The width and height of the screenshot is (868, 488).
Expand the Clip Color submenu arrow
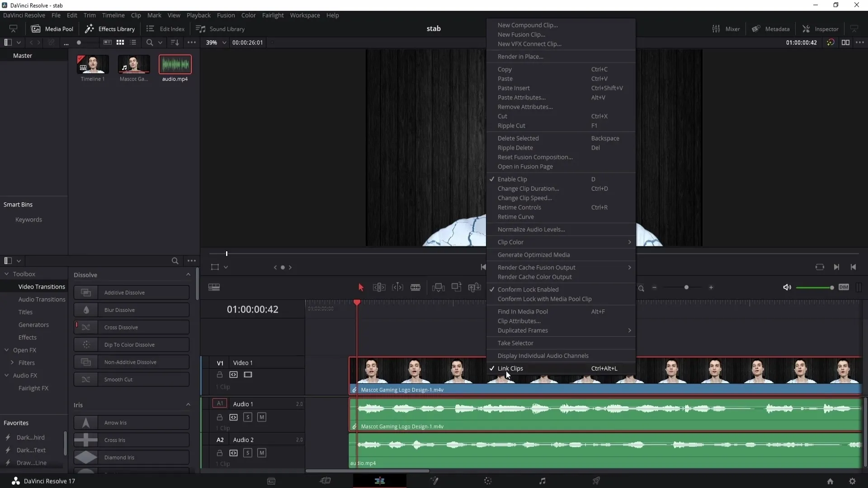click(630, 242)
